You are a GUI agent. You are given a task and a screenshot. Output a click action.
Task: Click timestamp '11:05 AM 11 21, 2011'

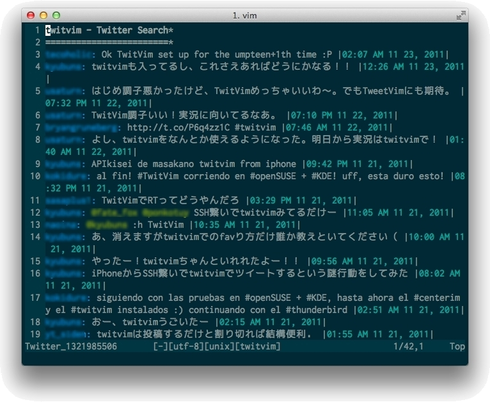coord(398,213)
